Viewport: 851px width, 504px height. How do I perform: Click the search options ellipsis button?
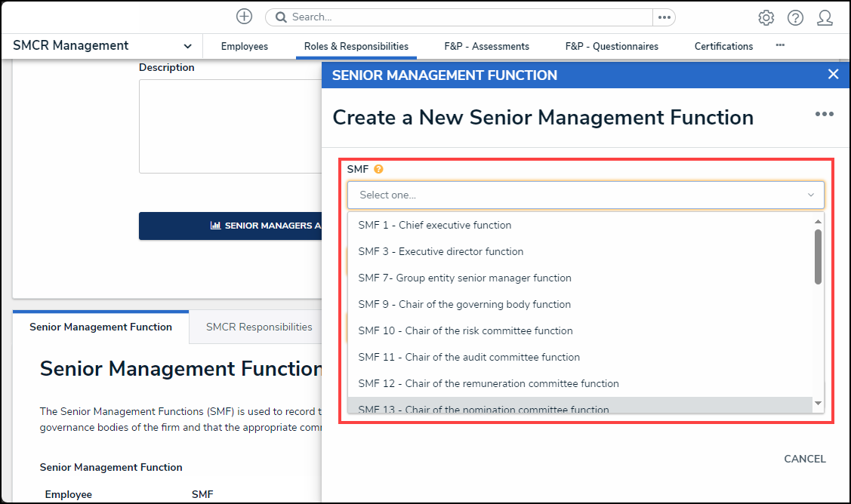[664, 17]
